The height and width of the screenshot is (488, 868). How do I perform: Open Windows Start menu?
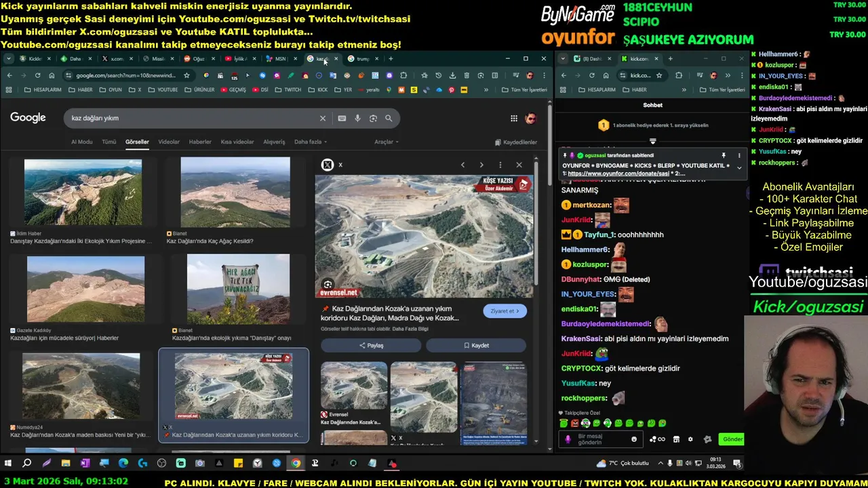point(8,463)
